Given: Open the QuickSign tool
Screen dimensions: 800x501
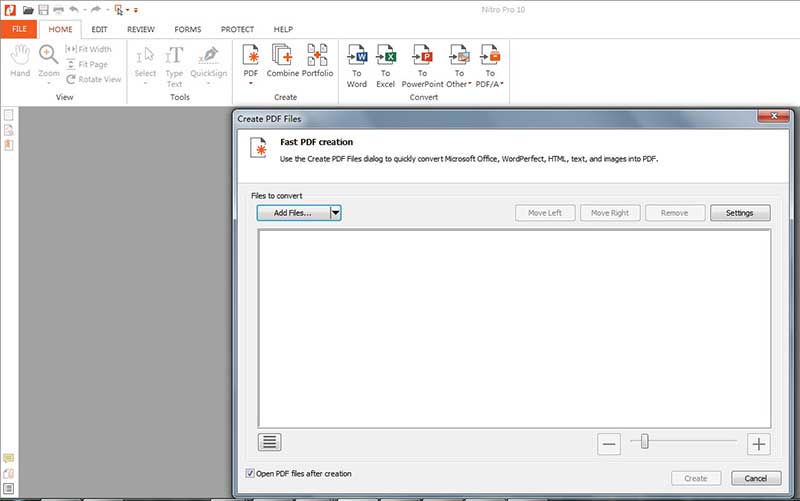Looking at the screenshot, I should pos(209,61).
